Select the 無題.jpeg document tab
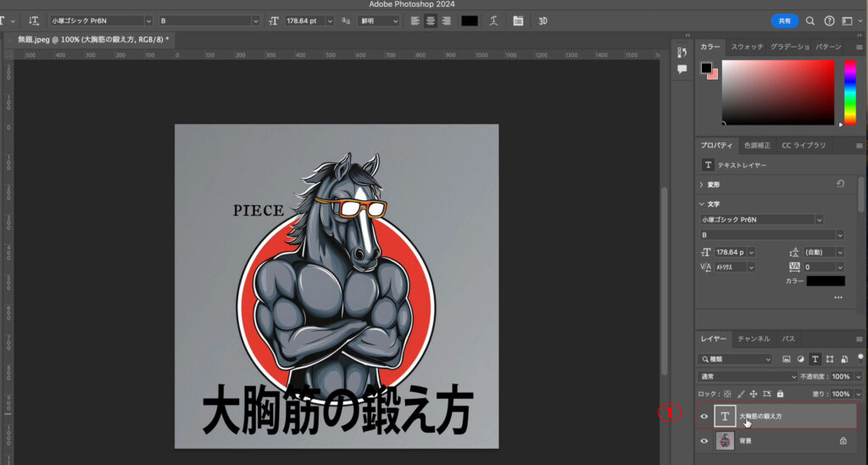 (x=93, y=39)
